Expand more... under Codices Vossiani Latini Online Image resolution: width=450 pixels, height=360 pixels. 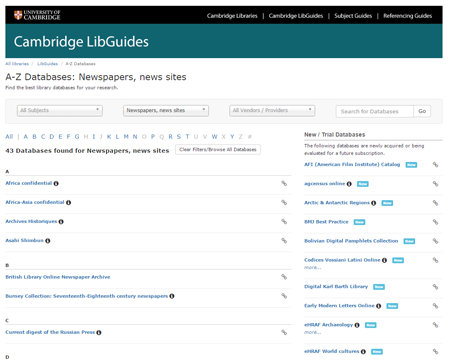313,267
